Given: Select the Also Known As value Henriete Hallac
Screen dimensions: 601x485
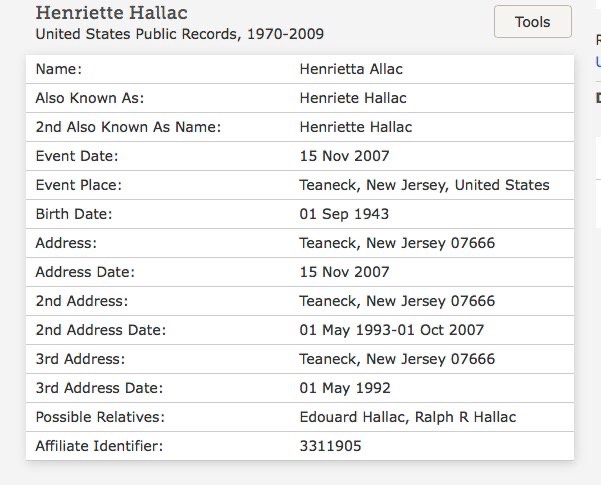Looking at the screenshot, I should [353, 98].
